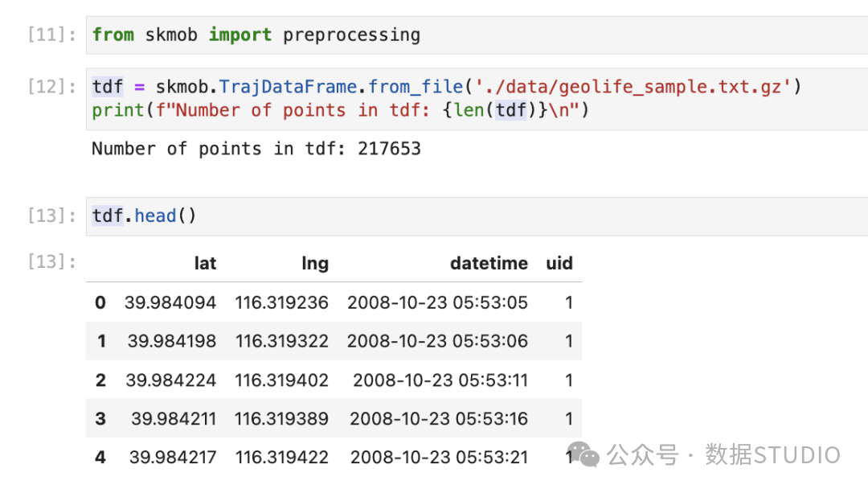Click lng value 116.319422
The image size is (868, 489).
tap(282, 458)
